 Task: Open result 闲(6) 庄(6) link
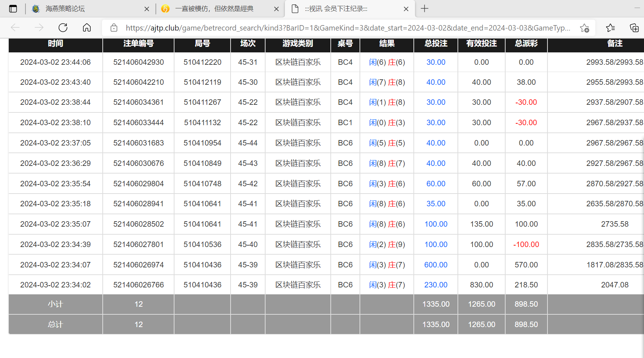pos(387,62)
